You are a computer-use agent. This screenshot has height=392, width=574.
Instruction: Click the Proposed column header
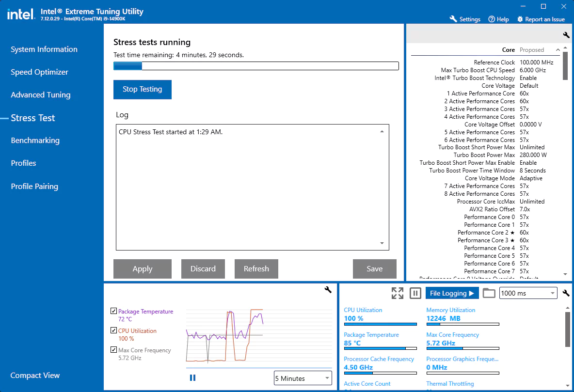tap(531, 50)
